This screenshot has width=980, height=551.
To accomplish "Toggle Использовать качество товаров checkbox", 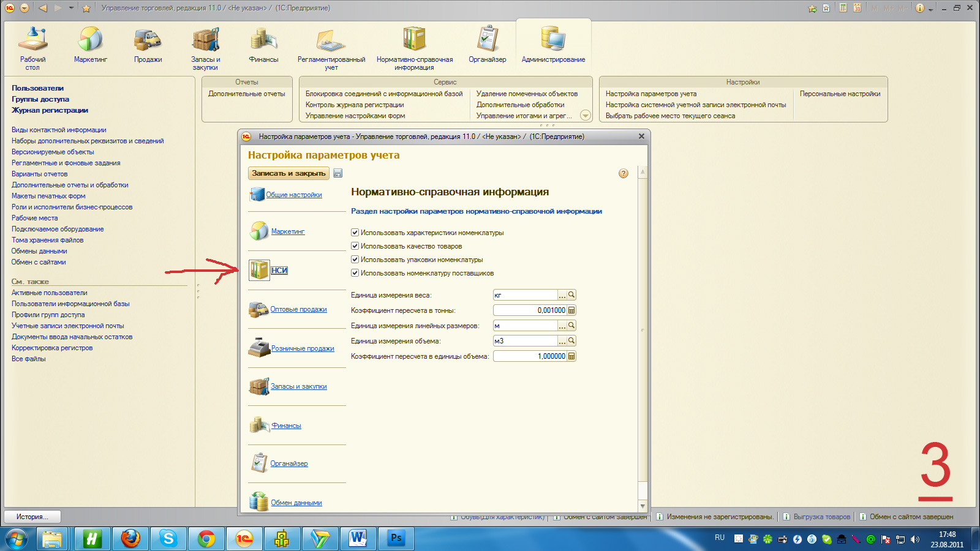I will click(x=355, y=246).
